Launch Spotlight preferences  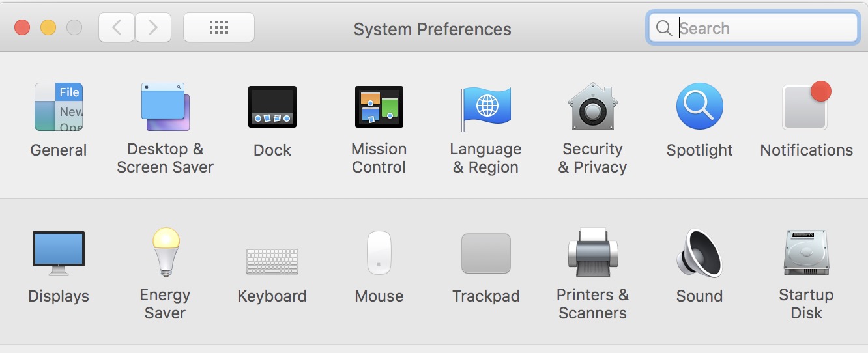(x=699, y=107)
